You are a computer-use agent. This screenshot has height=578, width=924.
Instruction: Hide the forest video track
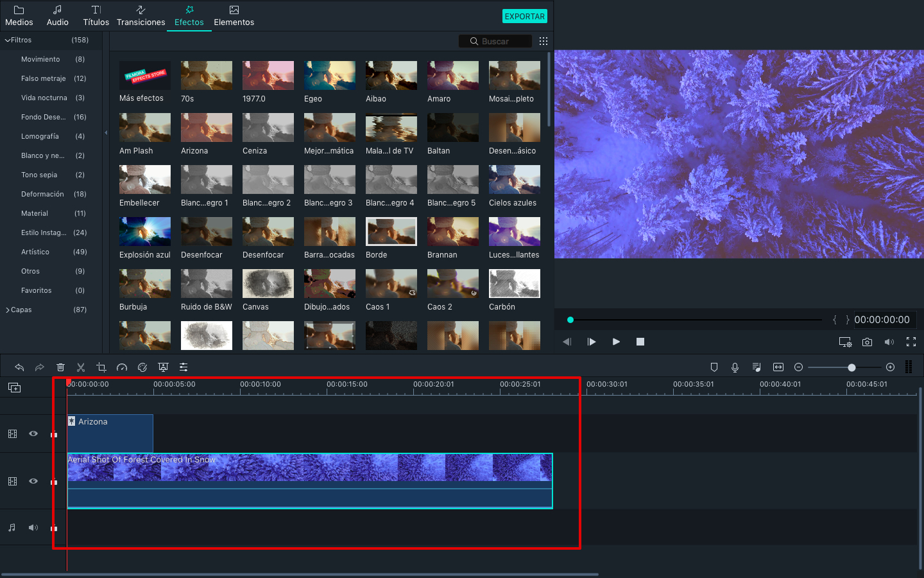[33, 481]
